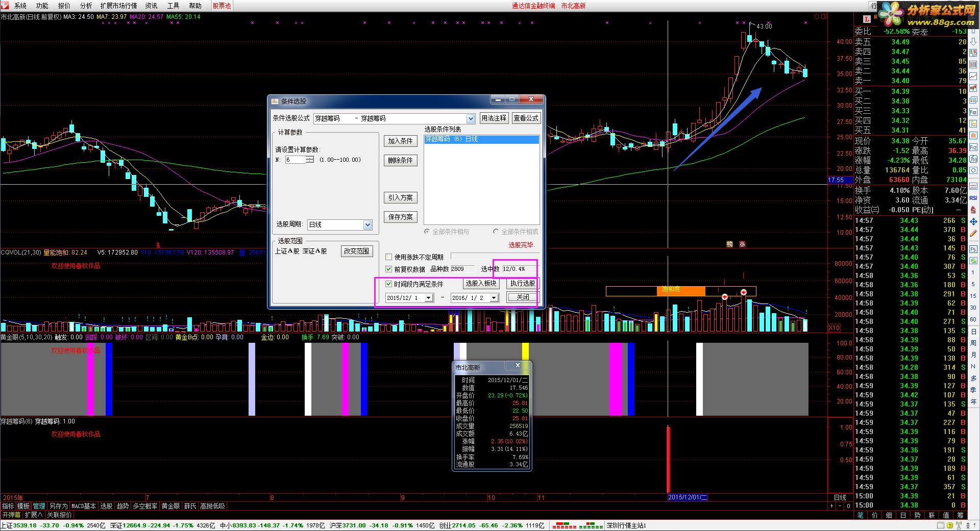This screenshot has height=531, width=980.
Task: Select the pencil drawing tool icon
Action: (x=973, y=233)
